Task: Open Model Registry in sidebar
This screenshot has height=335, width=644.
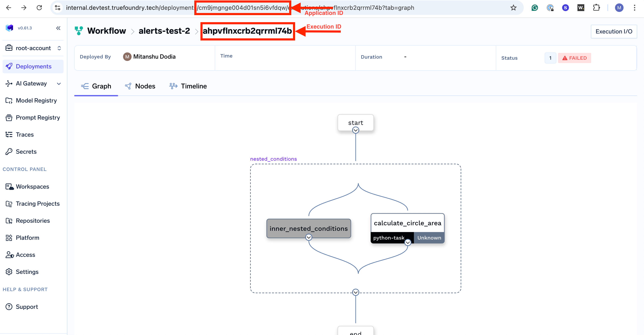Action: tap(36, 100)
